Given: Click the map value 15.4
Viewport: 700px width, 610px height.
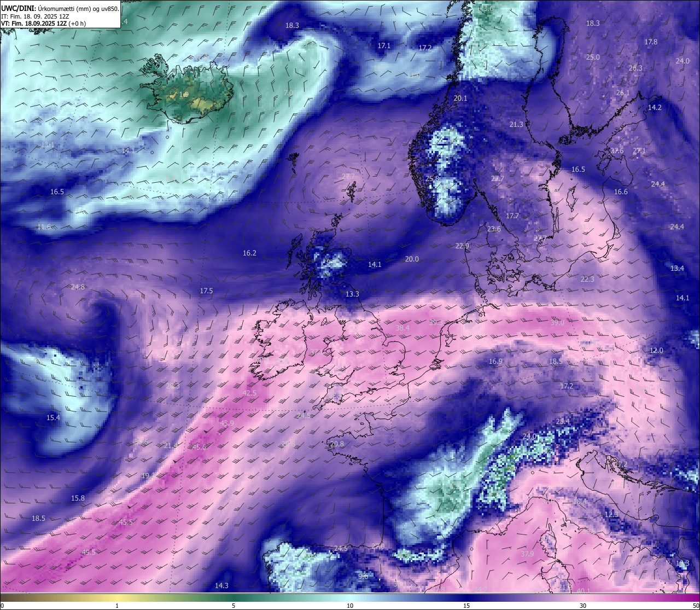Looking at the screenshot, I should pyautogui.click(x=53, y=418).
